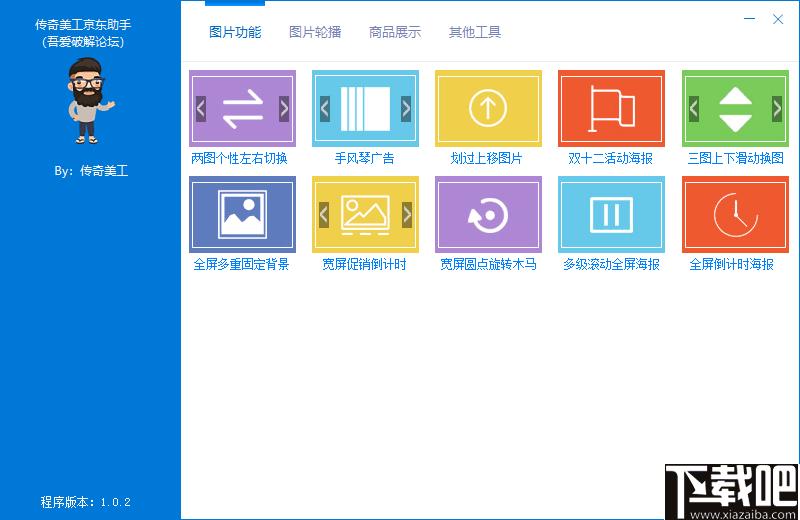Click the By: 传奇美工 author text
This screenshot has width=800, height=520.
coord(91,170)
